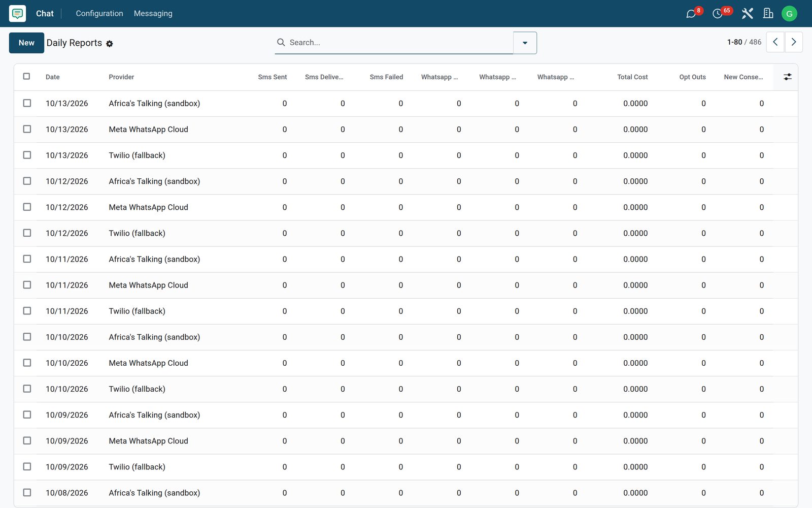This screenshot has width=812, height=508.
Task: Check the 10/13/2026 Meta WhatsApp Cloud checkbox
Action: coord(27,129)
